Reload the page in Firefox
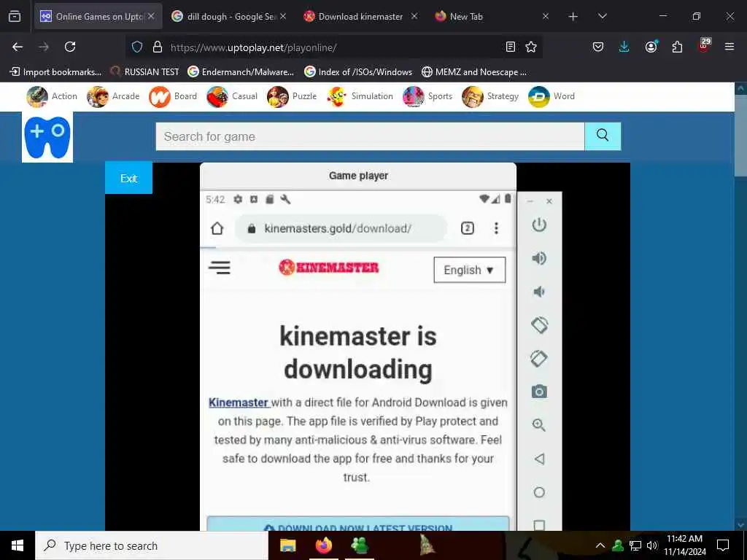 point(70,47)
